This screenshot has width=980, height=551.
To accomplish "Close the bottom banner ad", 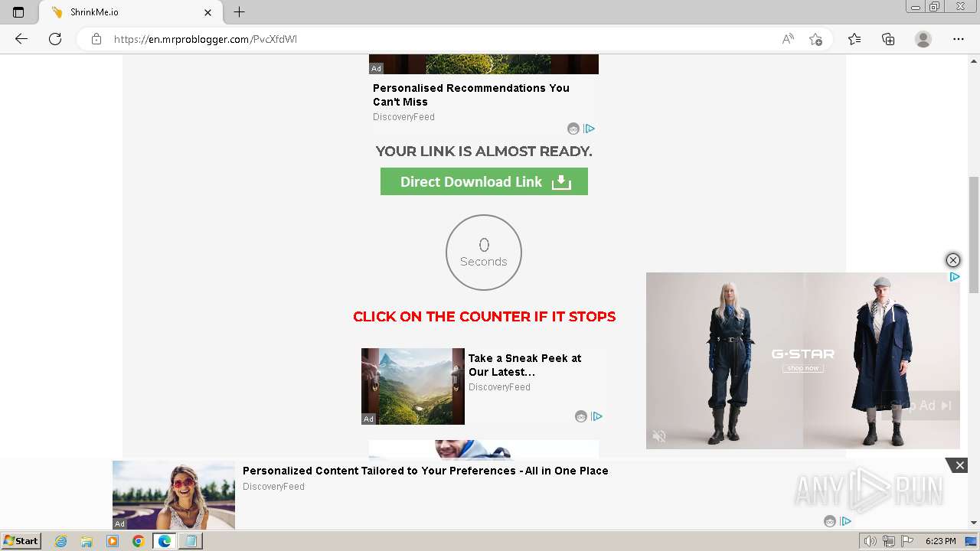I will pos(959,465).
